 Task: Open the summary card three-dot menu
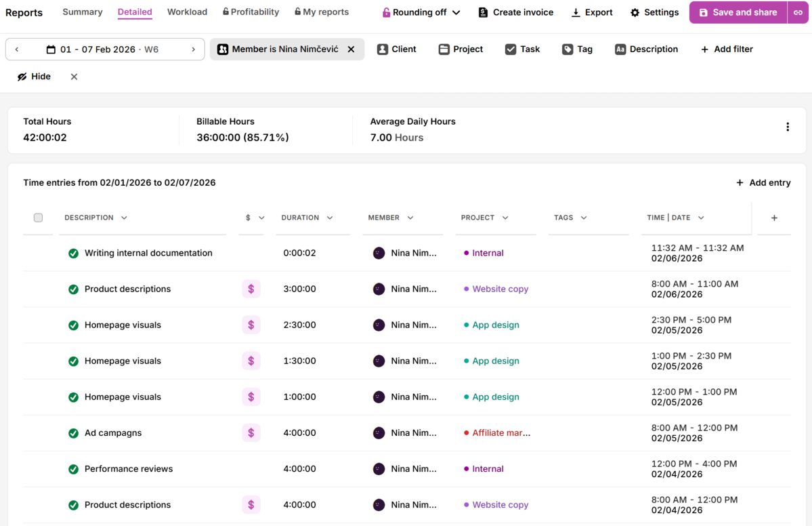(788, 127)
